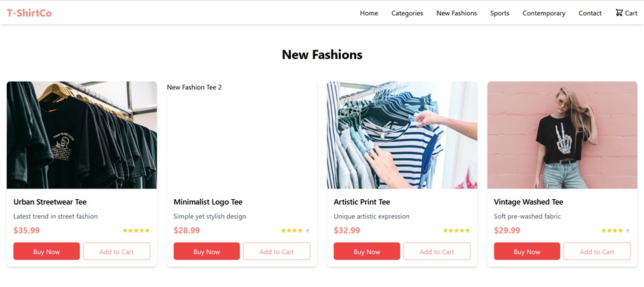Open the Contemporary section
Screen dimensions: 644x287
click(544, 13)
